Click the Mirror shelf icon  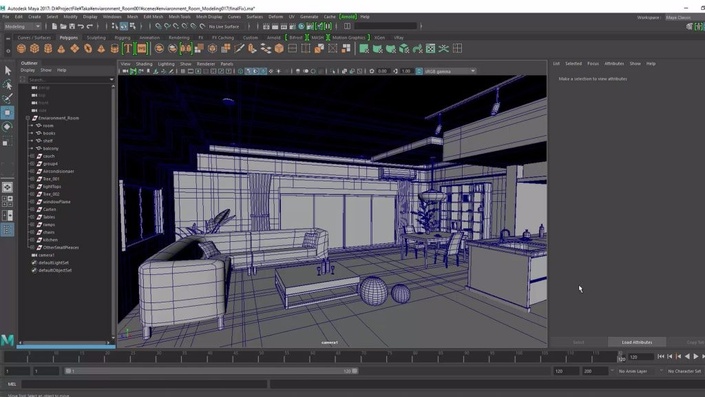[186, 49]
